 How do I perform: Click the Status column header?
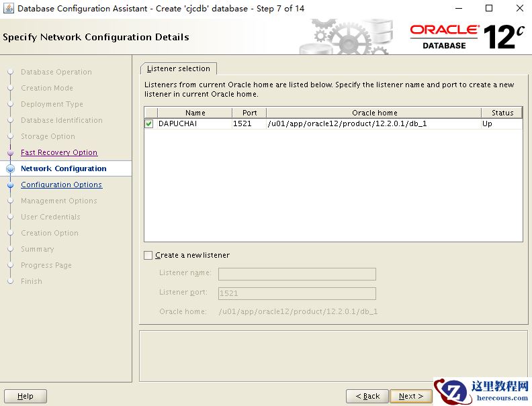click(502, 113)
